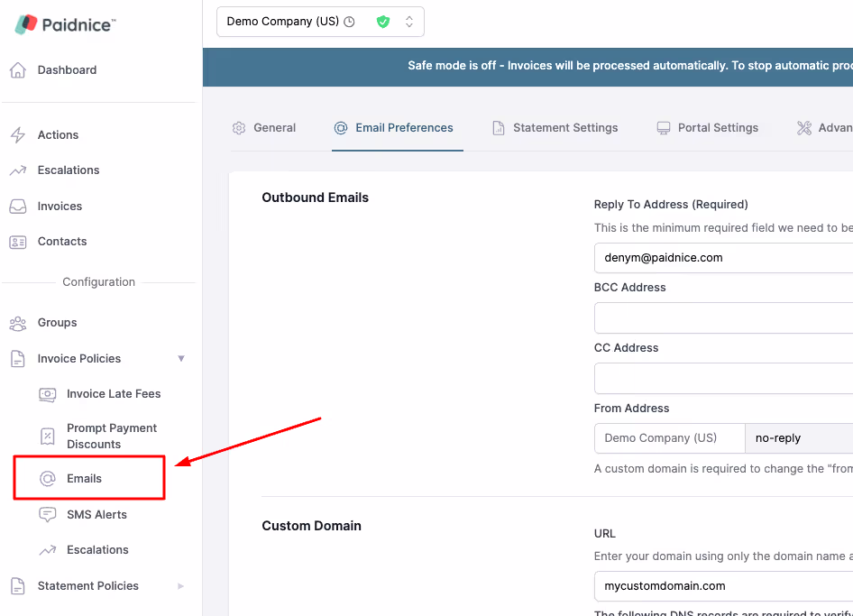Click the Actions lightning bolt icon
Viewport: 853px width, 616px height.
tap(18, 135)
